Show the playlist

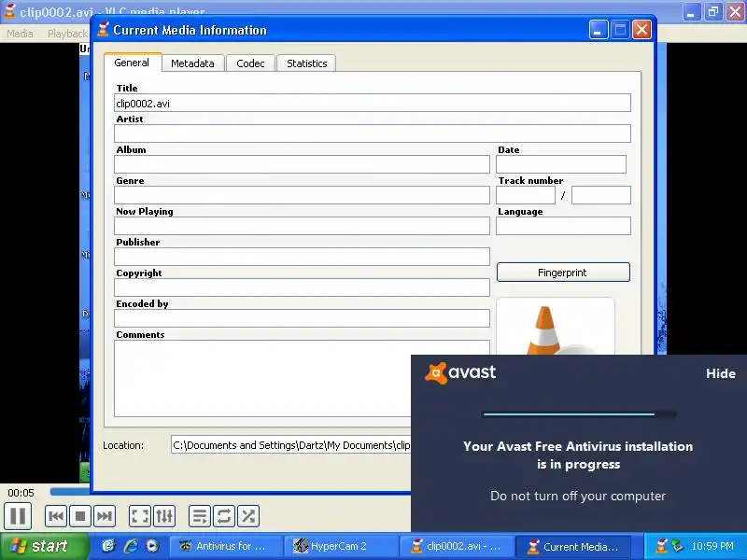click(x=200, y=516)
